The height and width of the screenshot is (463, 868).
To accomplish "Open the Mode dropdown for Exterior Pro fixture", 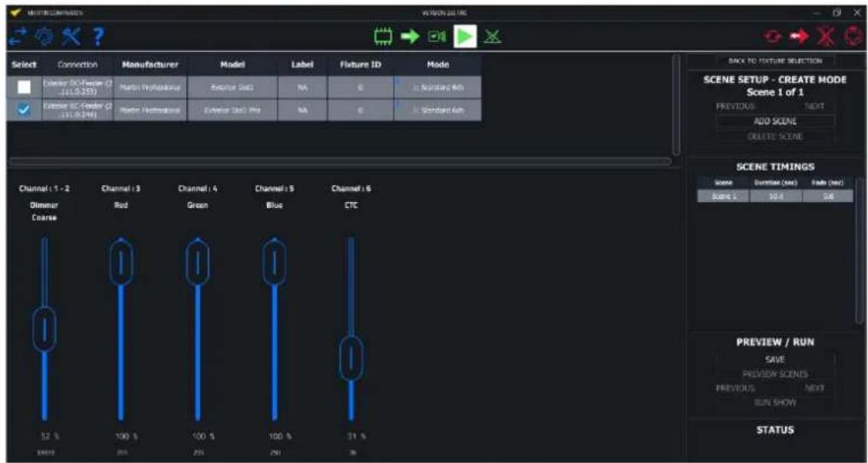I will tap(438, 110).
